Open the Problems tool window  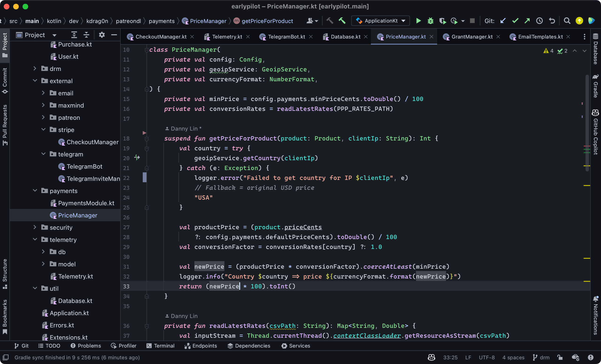(x=86, y=346)
